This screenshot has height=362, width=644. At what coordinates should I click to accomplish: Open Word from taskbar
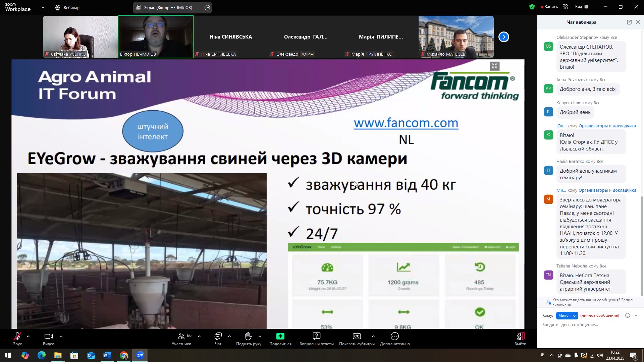pos(107,355)
